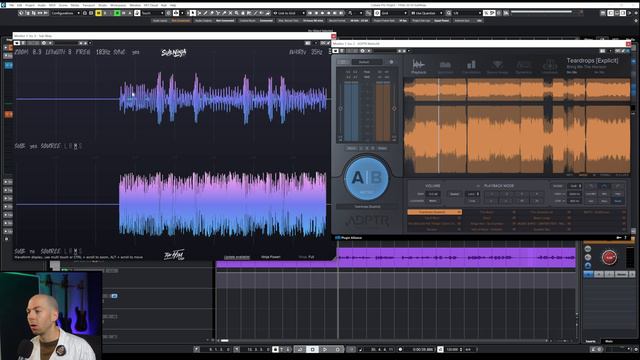Switch to Playback tab in MetricAB
The width and height of the screenshot is (640, 360).
pyautogui.click(x=418, y=67)
